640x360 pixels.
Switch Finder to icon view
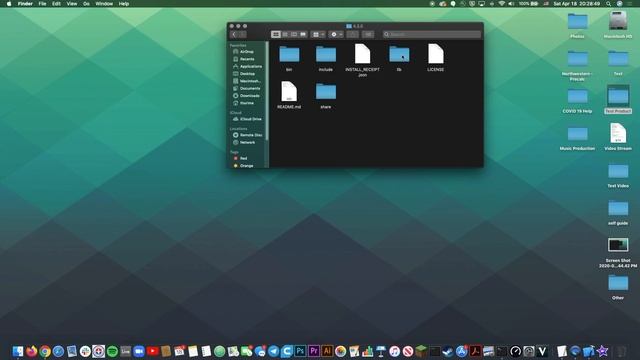276,35
